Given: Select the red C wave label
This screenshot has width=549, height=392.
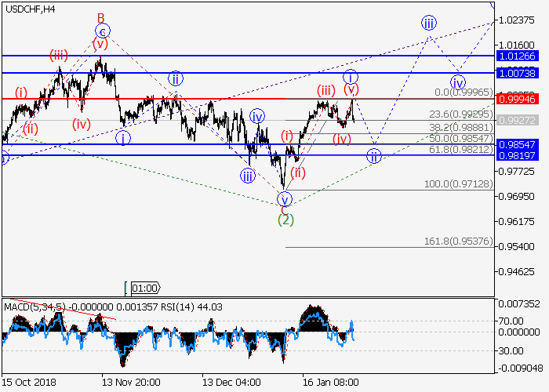Looking at the screenshot, I should [285, 209].
